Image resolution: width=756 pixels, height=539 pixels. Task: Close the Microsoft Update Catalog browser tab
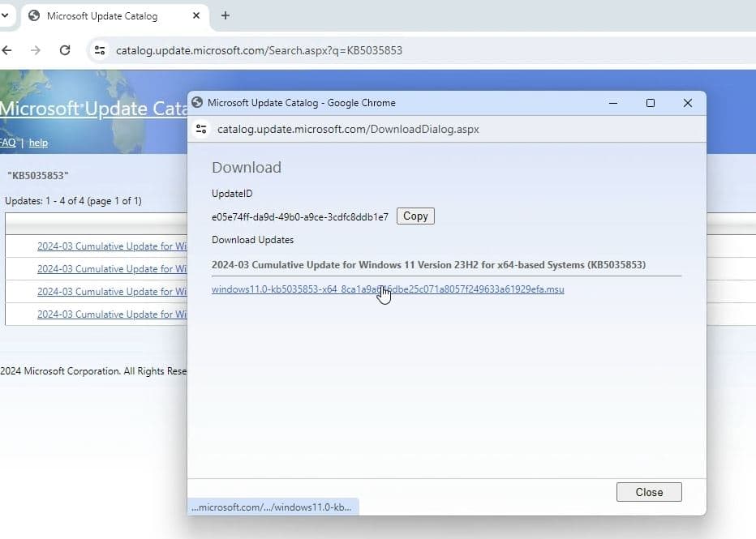point(195,15)
